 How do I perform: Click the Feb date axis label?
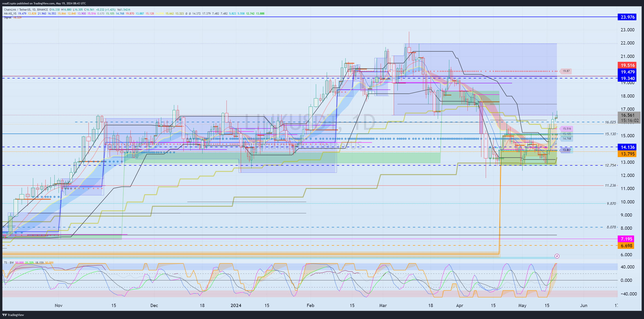coord(311,305)
